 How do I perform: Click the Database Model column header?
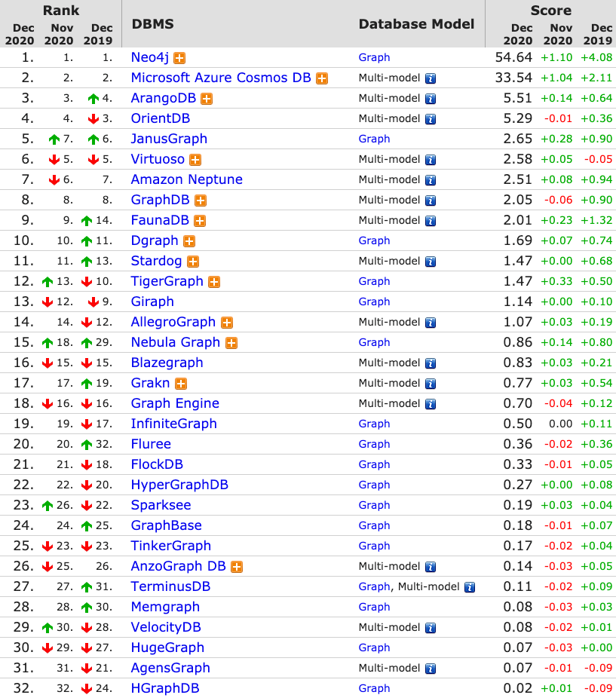(417, 23)
